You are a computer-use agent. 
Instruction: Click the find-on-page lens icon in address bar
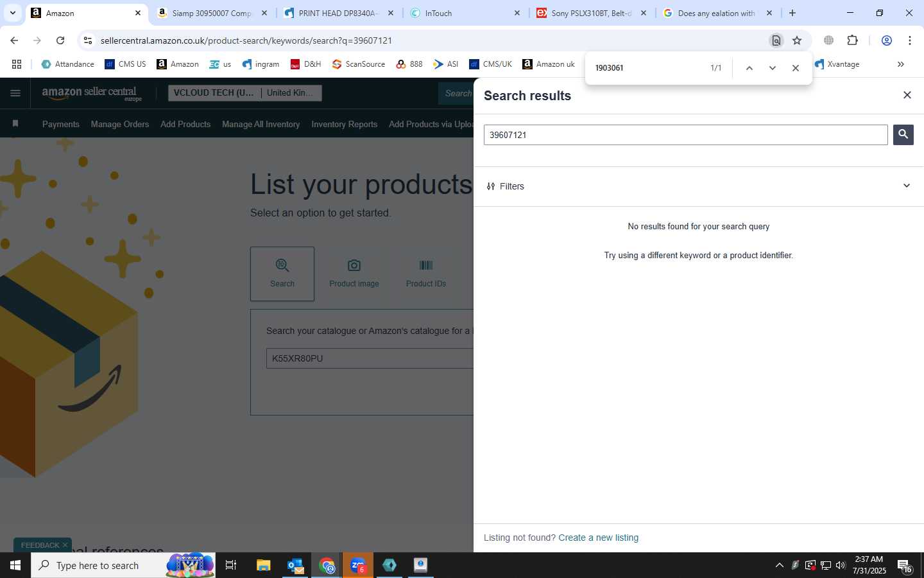pos(776,40)
